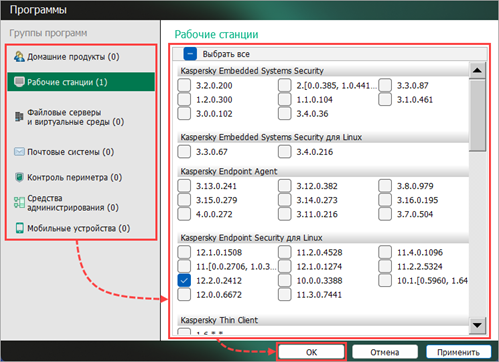The width and height of the screenshot is (499, 362).
Task: Enable Embedded Systems Security 3.2.0.200 checkbox
Action: (184, 85)
